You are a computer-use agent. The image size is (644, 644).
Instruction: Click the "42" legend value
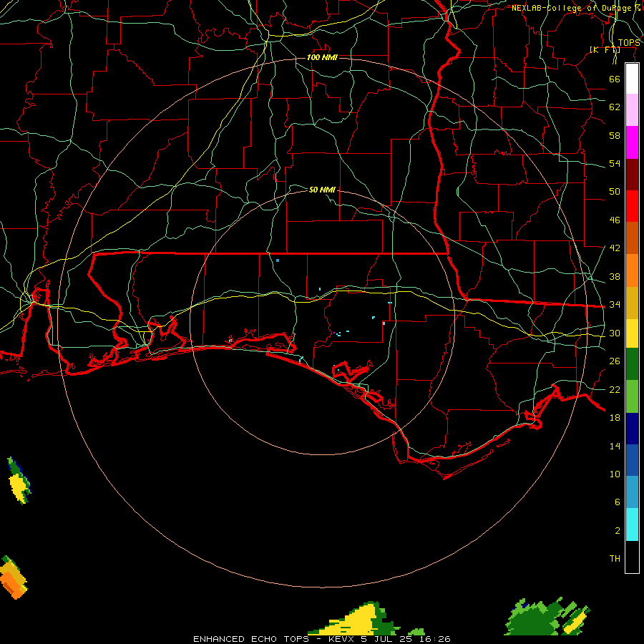tap(615, 248)
